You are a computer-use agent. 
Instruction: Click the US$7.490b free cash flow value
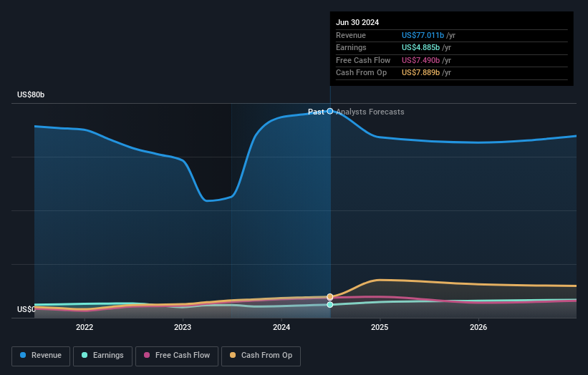[x=420, y=60]
